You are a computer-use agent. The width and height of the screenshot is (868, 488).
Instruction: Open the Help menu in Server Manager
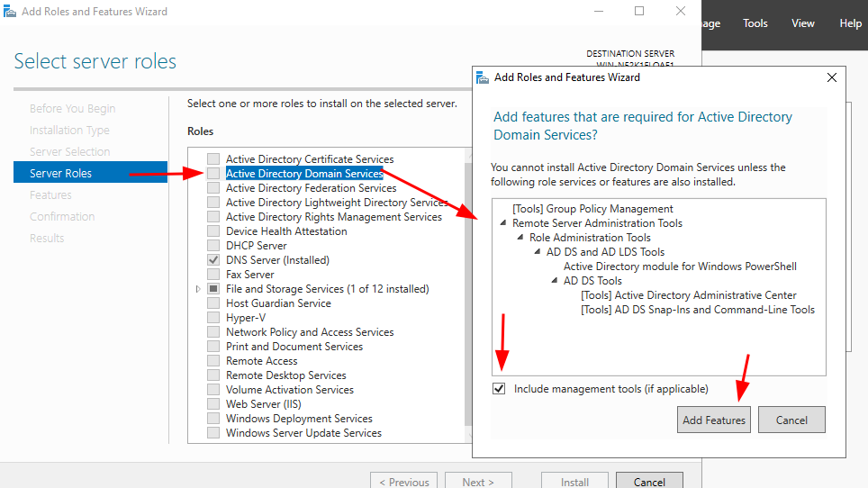coord(850,23)
